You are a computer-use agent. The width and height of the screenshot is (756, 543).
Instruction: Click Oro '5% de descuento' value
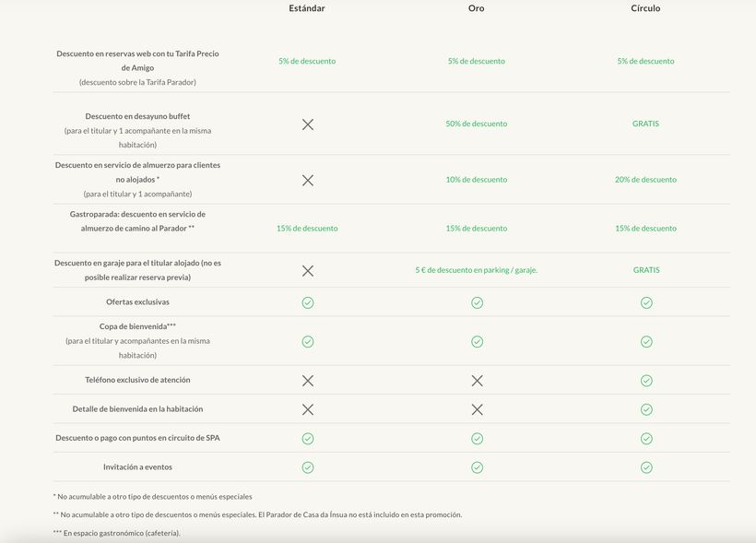pyautogui.click(x=477, y=61)
